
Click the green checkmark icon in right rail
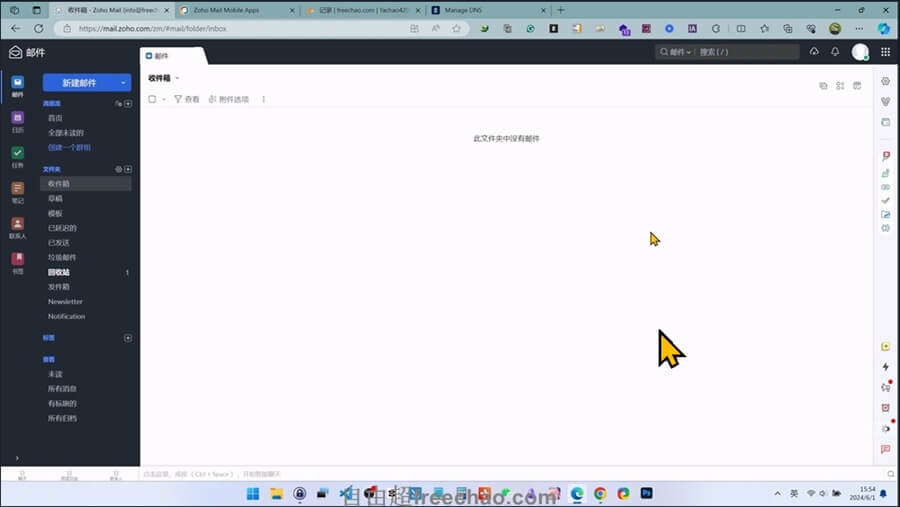[x=886, y=200]
